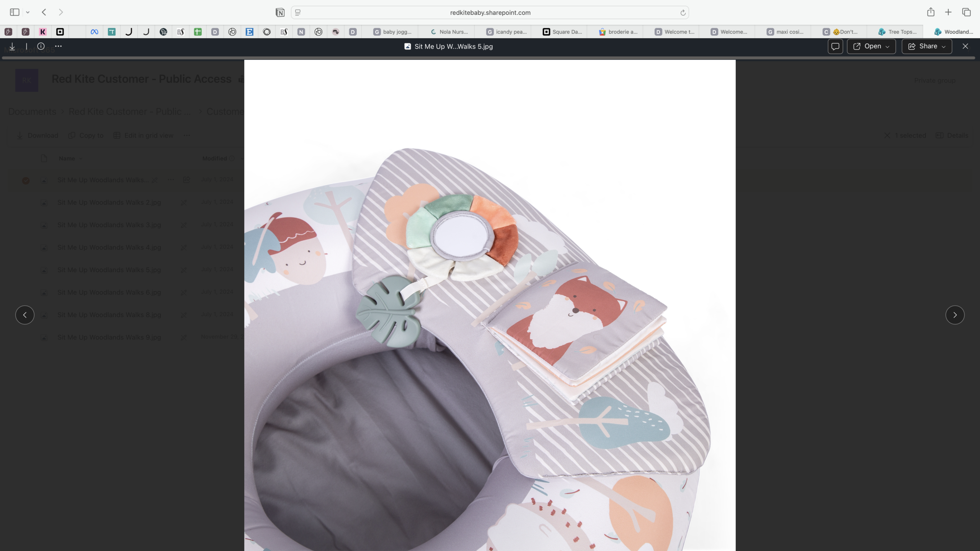
Task: Show the Safari tab overview
Action: (966, 12)
